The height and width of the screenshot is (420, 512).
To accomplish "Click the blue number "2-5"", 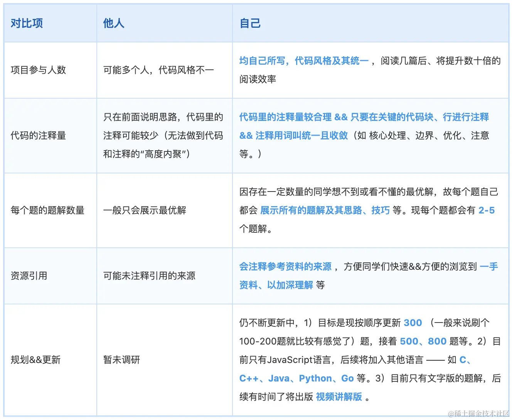I will (486, 210).
